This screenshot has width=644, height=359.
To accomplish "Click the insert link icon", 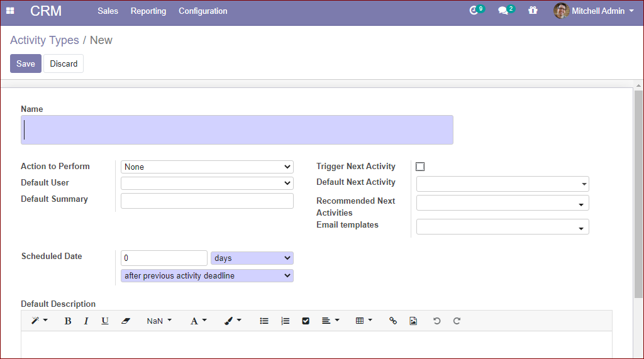I will (393, 321).
